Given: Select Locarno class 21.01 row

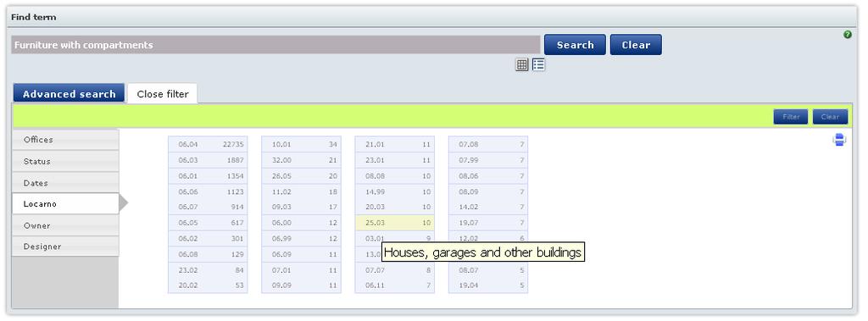Looking at the screenshot, I should point(395,145).
